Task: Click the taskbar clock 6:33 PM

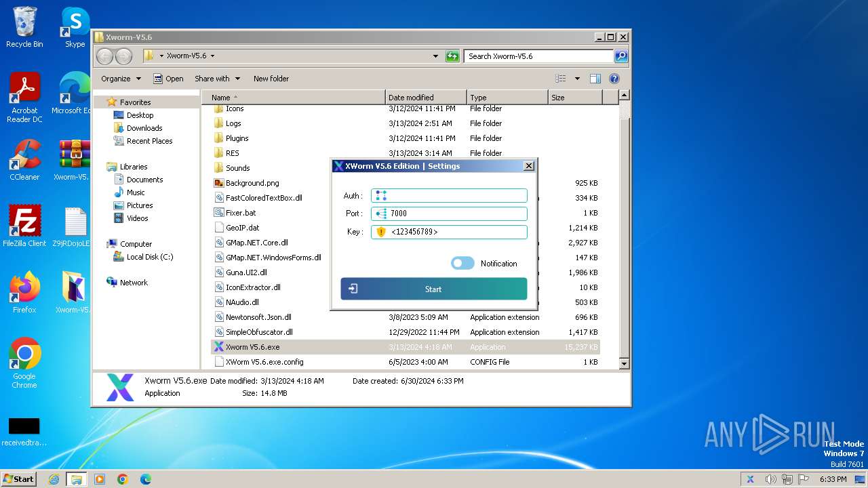Action: [833, 479]
